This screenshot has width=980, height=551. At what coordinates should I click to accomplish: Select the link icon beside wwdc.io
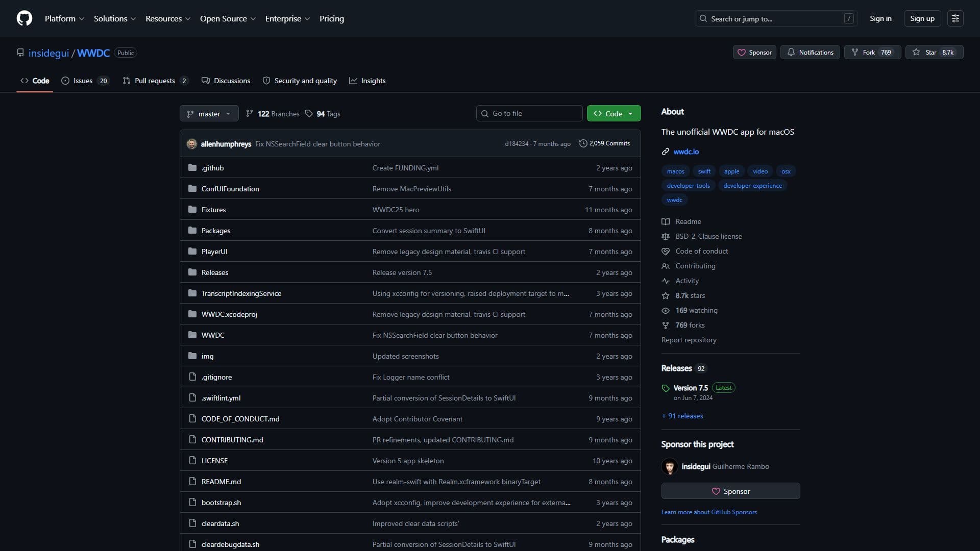[x=666, y=152]
